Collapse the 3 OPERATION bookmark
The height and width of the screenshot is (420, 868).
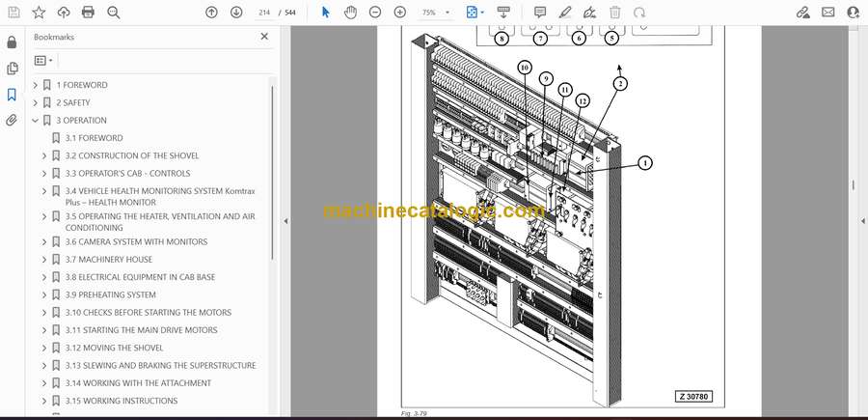36,121
